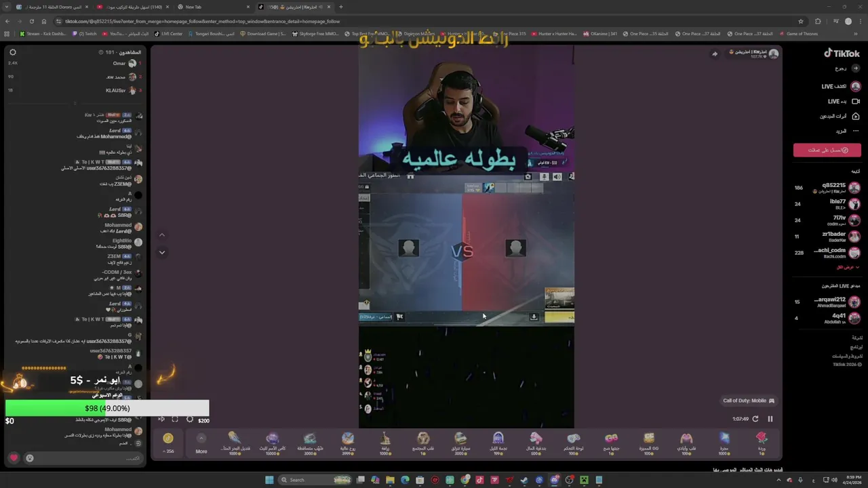Viewport: 868px width, 488px height.
Task: Click the pink get coins button
Action: coord(827,150)
